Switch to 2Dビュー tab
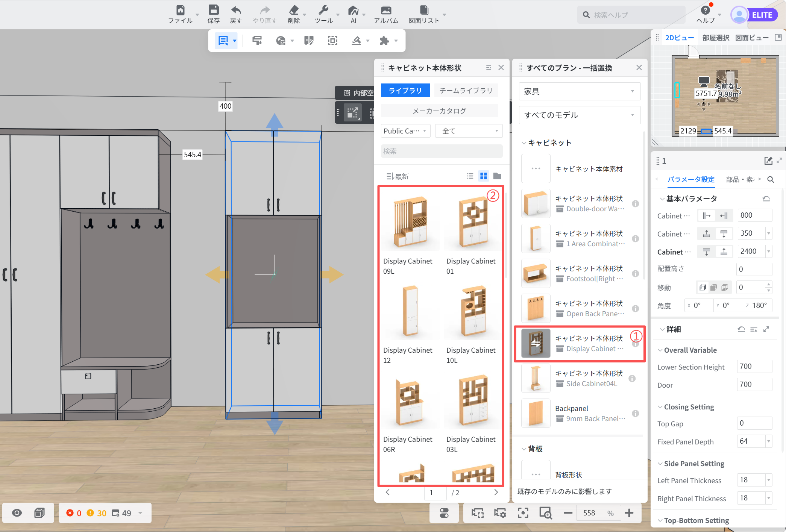786x532 pixels. (679, 38)
